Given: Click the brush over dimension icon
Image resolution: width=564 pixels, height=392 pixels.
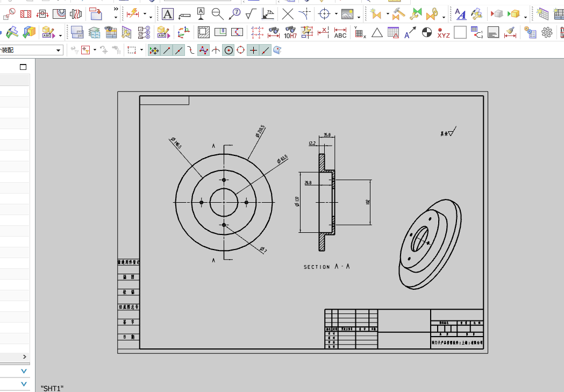Looking at the screenshot, I should click(510, 33).
